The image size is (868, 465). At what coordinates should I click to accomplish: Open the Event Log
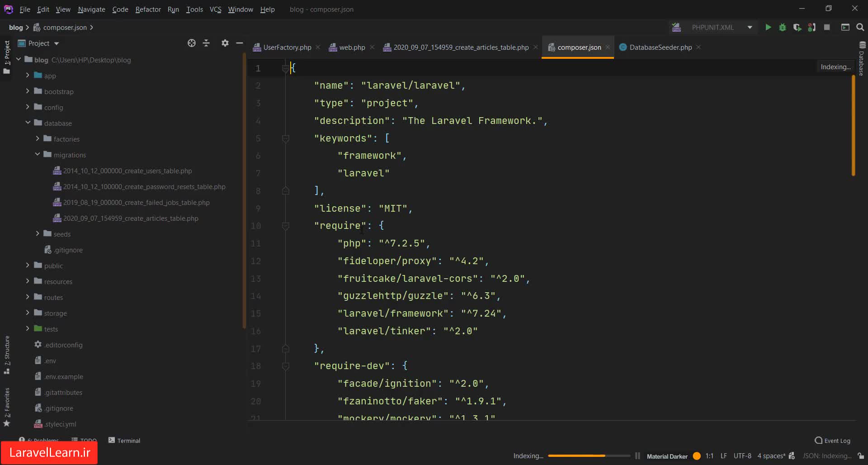tap(832, 441)
